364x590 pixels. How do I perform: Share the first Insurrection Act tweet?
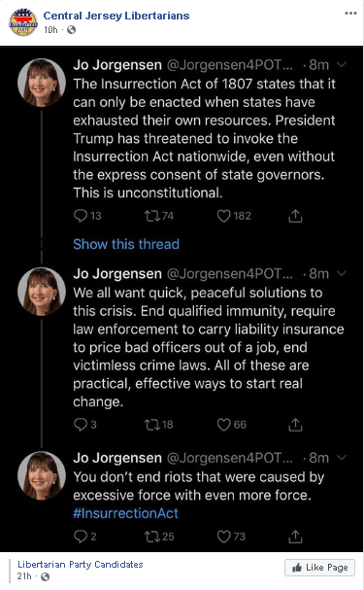click(x=295, y=216)
